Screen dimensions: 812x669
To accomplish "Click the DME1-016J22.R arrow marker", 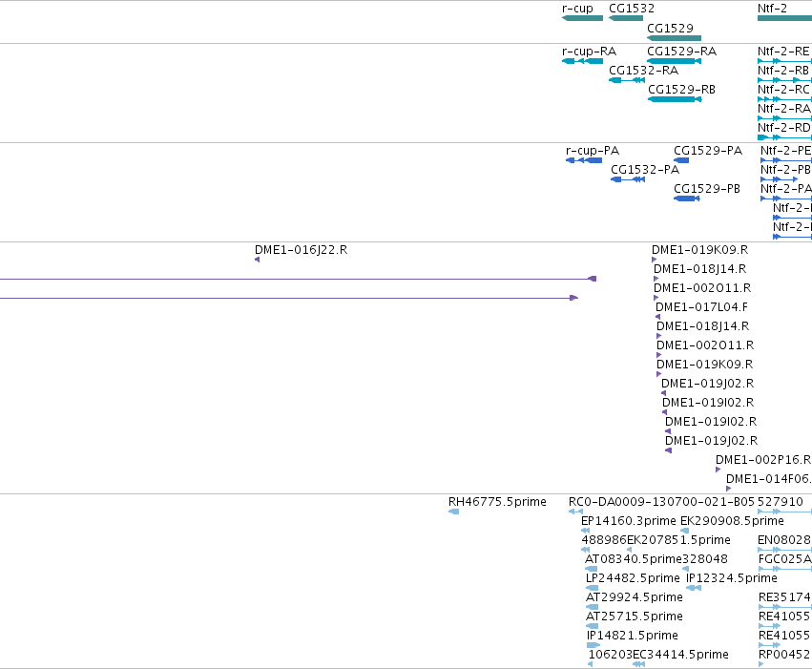I will pos(258,260).
